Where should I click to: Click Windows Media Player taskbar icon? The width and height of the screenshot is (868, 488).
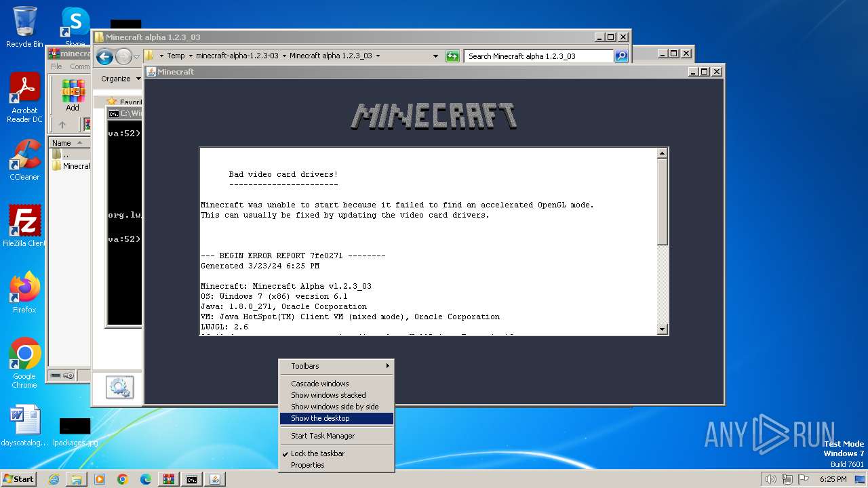coord(100,479)
